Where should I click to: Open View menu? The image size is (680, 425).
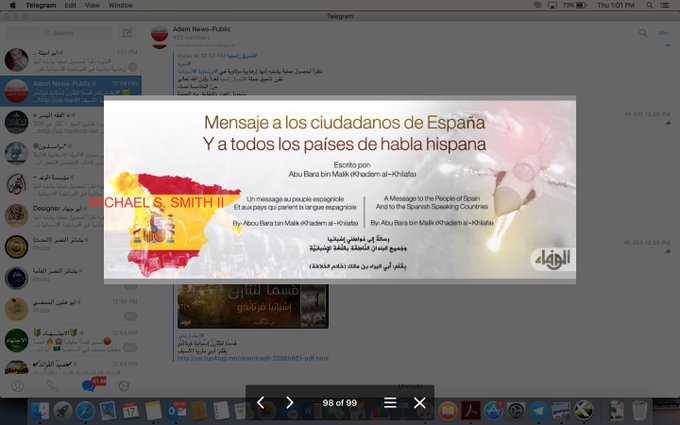pyautogui.click(x=92, y=5)
